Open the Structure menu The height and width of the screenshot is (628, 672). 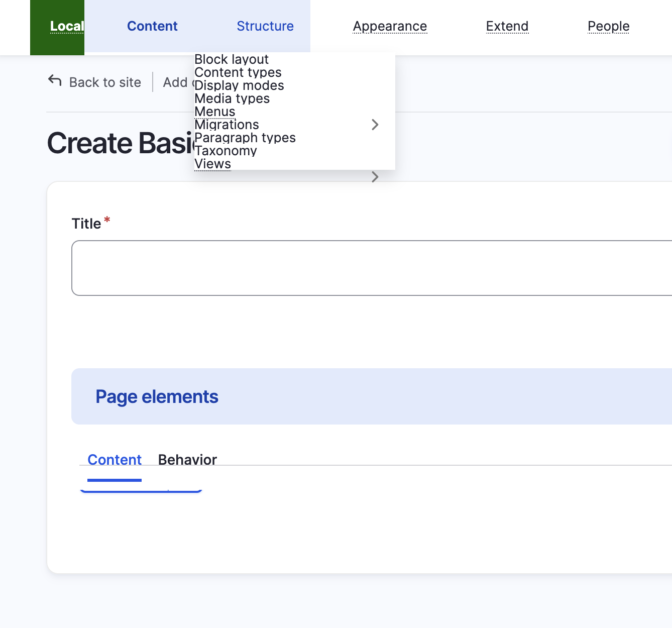[x=265, y=26]
